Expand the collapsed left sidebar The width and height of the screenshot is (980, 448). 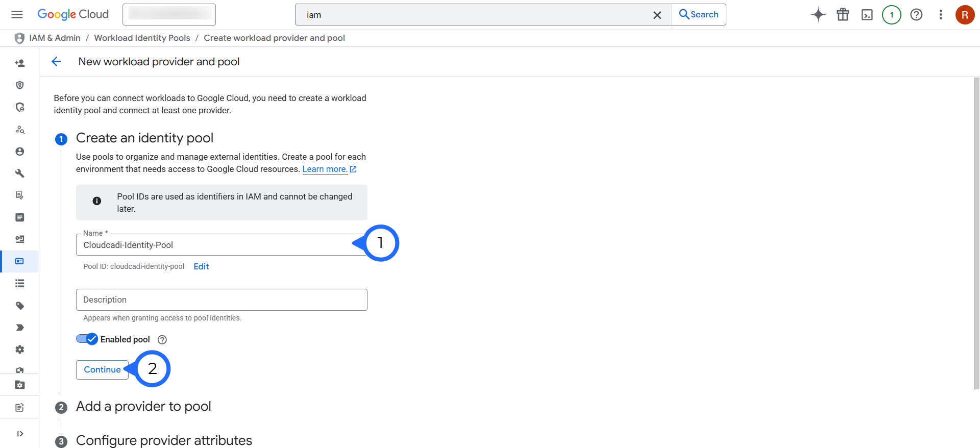pos(20,434)
